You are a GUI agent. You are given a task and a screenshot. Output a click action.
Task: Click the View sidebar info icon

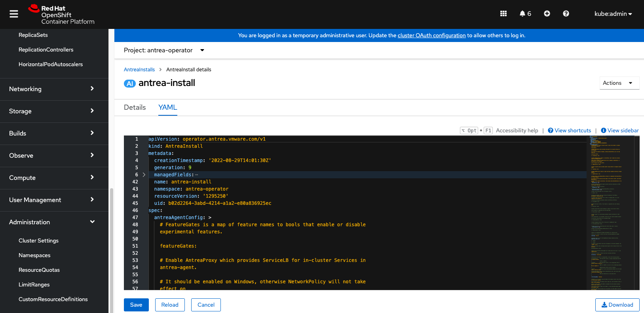coord(604,130)
